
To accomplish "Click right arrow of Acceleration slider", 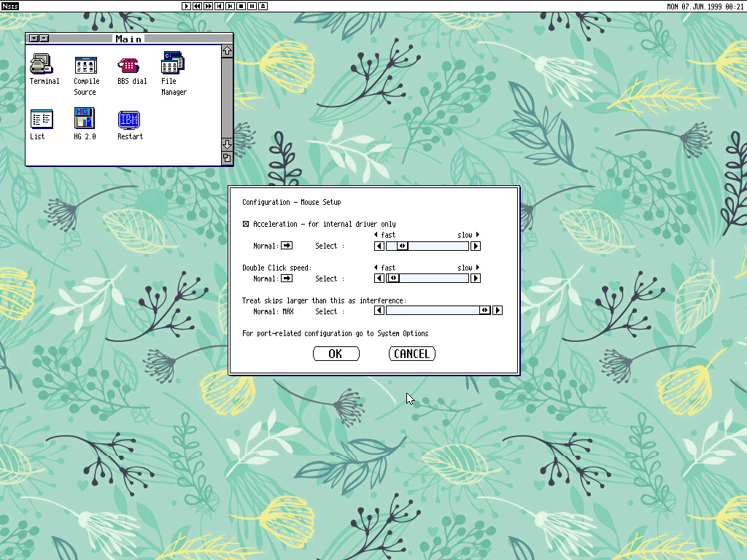I will pyautogui.click(x=476, y=246).
